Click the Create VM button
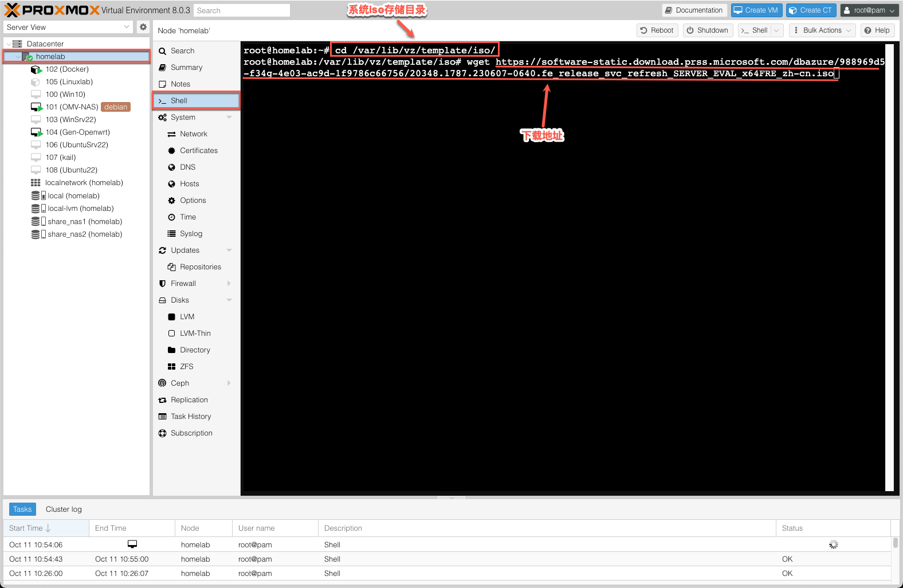This screenshot has width=903, height=588. point(756,10)
